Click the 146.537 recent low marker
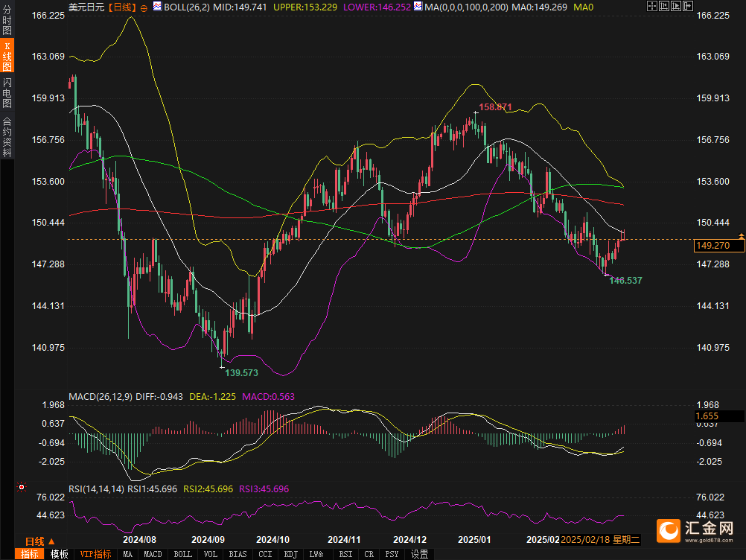The image size is (746, 560). pos(625,281)
